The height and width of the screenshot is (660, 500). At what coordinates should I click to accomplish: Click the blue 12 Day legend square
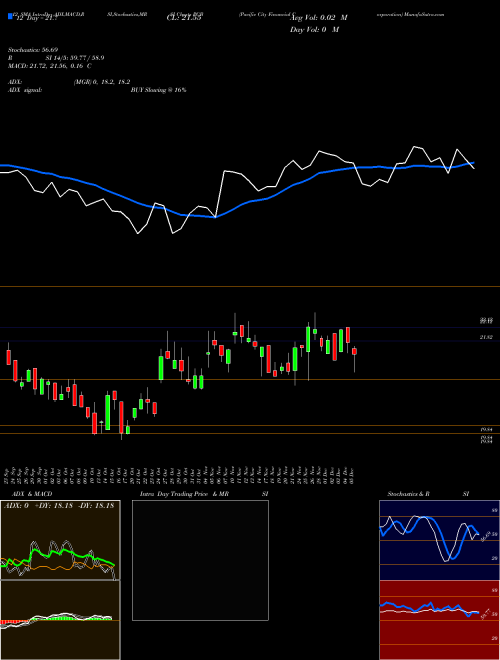point(10,16)
